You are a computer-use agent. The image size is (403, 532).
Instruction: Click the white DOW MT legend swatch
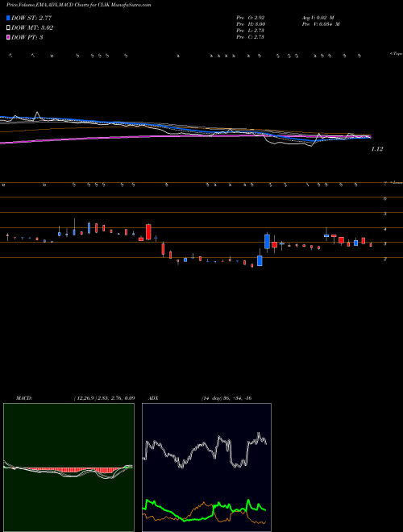pos(8,28)
